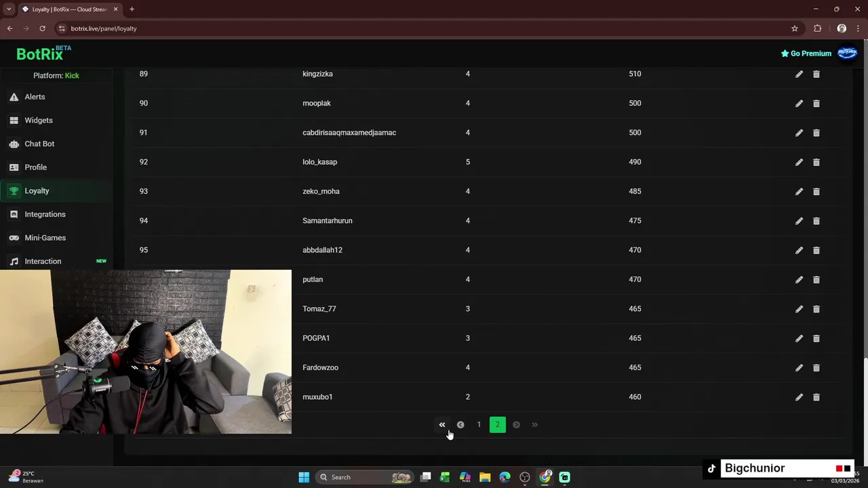The width and height of the screenshot is (868, 488).
Task: Open the Profile page
Action: pos(56,167)
